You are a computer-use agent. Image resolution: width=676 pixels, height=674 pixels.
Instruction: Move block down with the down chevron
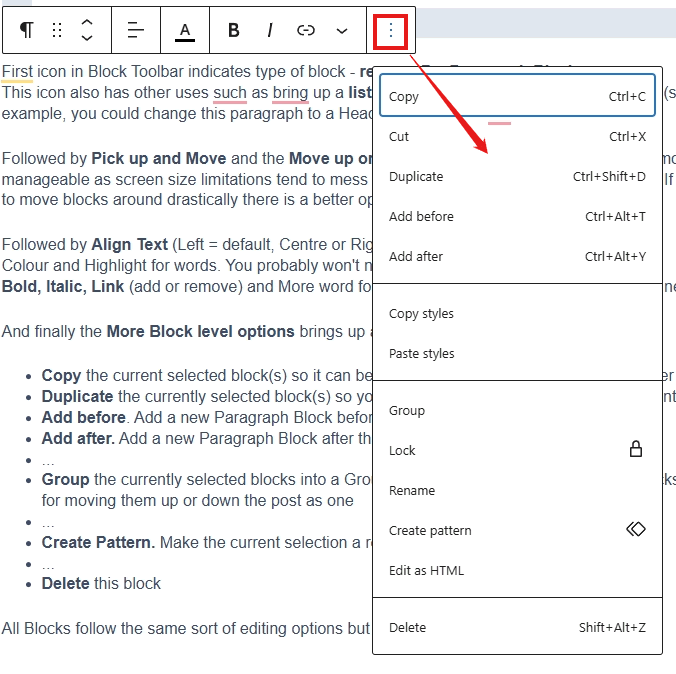click(x=87, y=38)
